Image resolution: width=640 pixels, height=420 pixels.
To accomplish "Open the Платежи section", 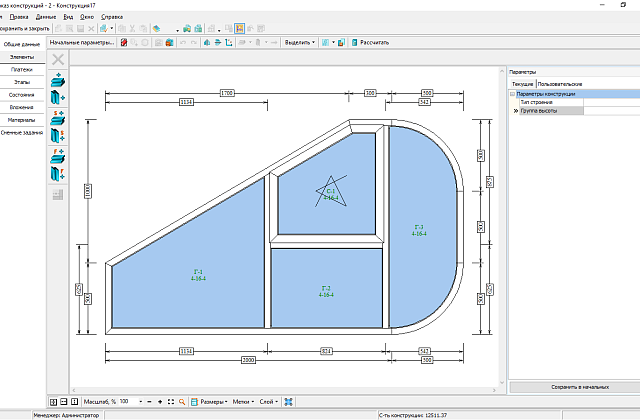I will click(22, 70).
